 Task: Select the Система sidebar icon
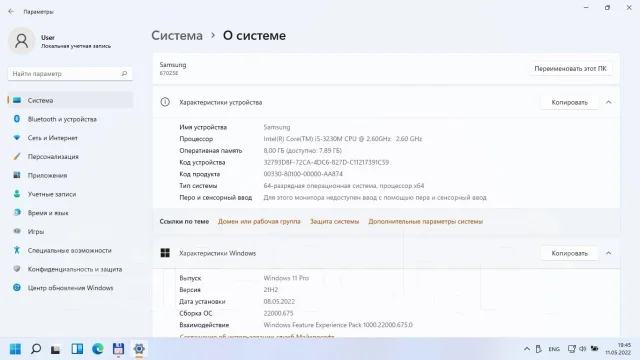(17, 100)
